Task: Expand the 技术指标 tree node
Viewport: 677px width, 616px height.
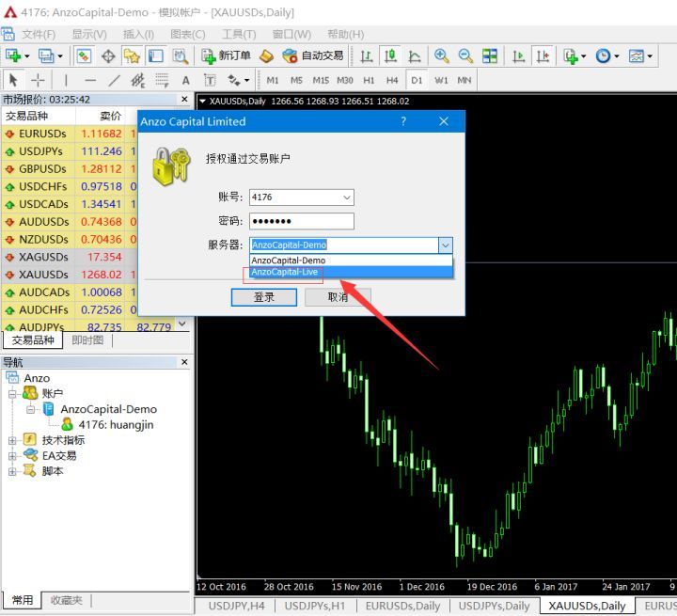Action: click(12, 440)
